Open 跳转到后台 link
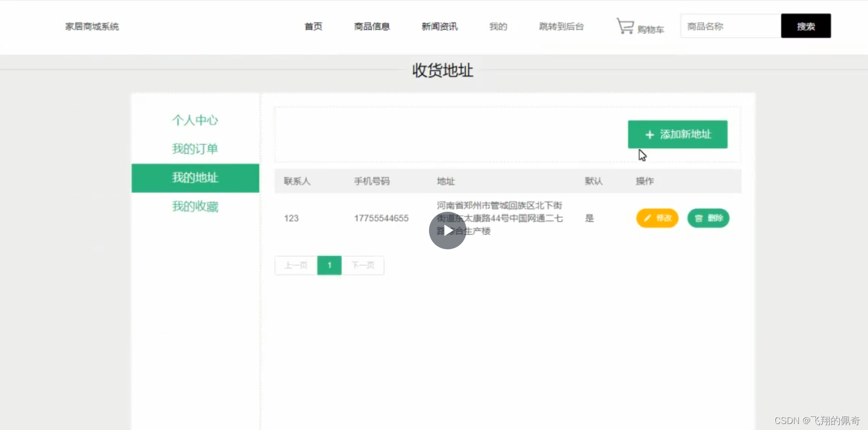Screen dimensions: 868x430 point(561,27)
